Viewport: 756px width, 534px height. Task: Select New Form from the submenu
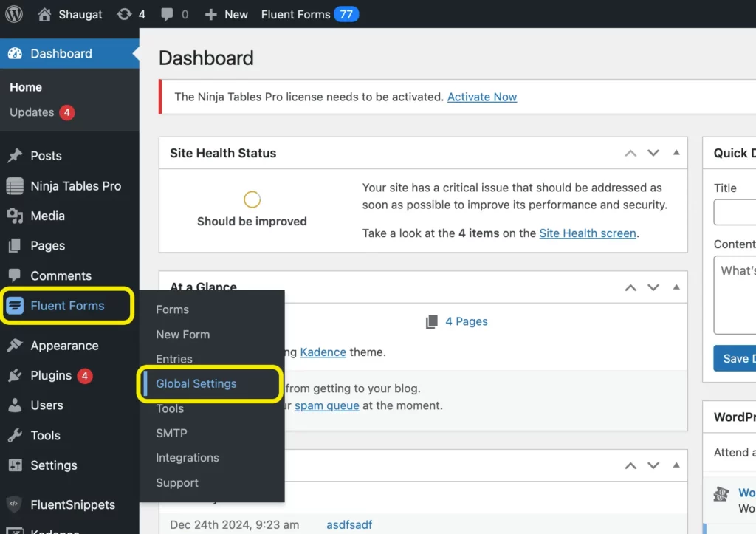[183, 335]
